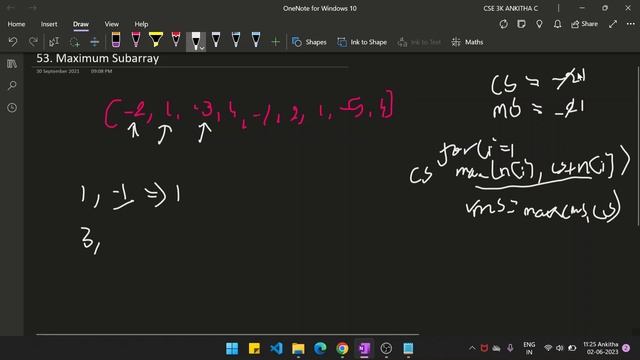Switch to the View tab

(x=111, y=24)
